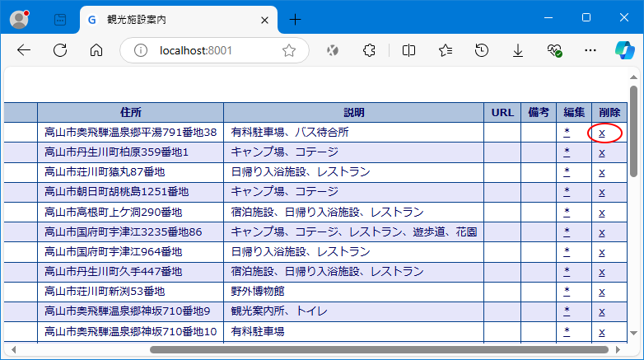Click the 住所 column header
The width and height of the screenshot is (644, 360).
coord(131,113)
